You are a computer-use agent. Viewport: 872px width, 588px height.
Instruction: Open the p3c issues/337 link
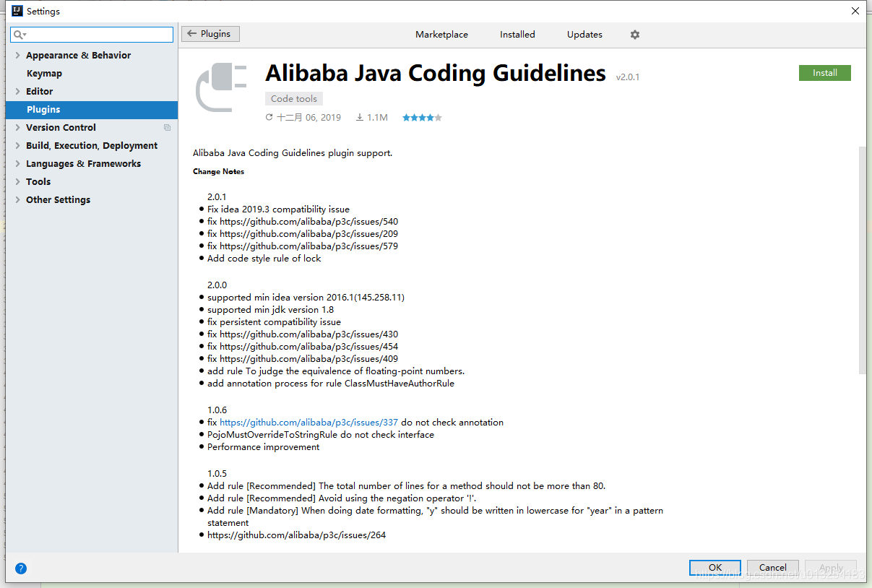pyautogui.click(x=308, y=423)
